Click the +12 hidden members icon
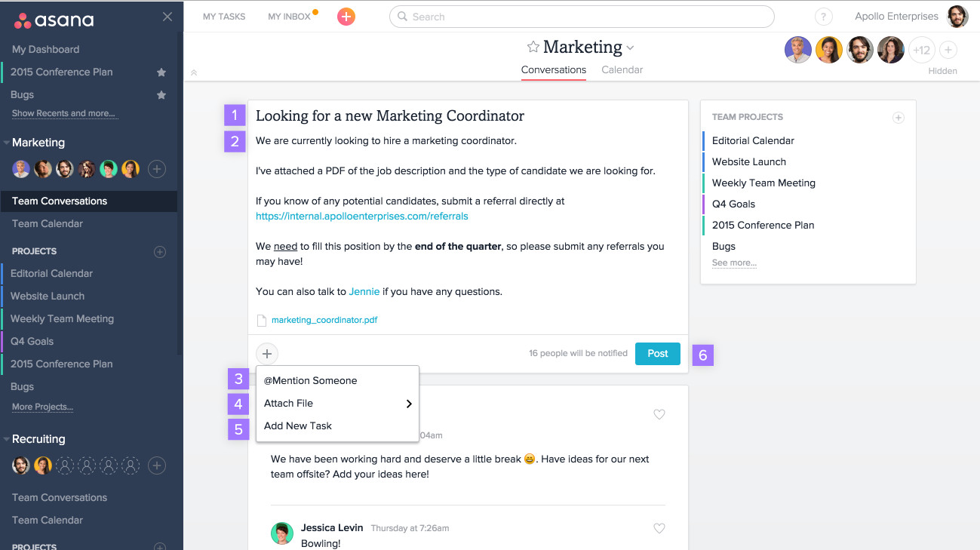The width and height of the screenshot is (980, 550). pos(921,50)
